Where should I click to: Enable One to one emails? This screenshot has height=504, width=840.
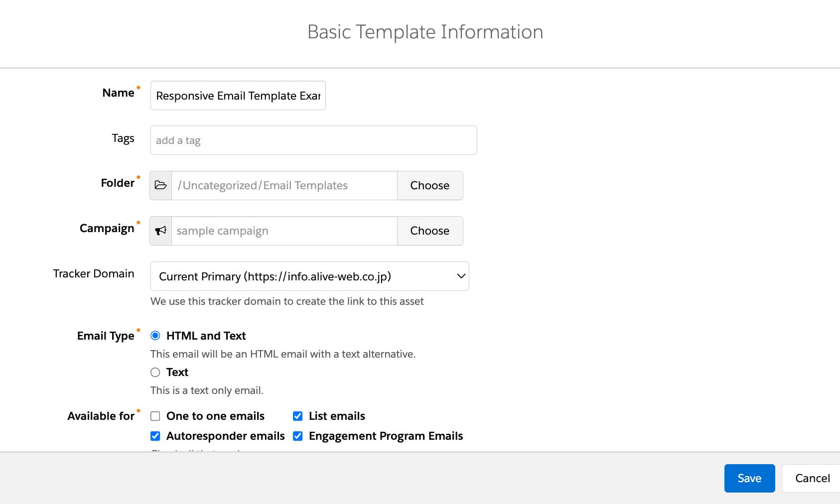tap(155, 416)
